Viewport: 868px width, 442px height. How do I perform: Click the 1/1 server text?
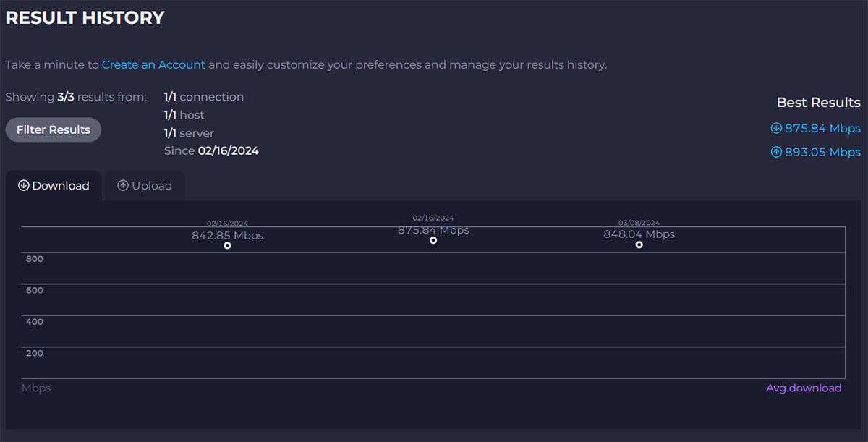pos(189,133)
